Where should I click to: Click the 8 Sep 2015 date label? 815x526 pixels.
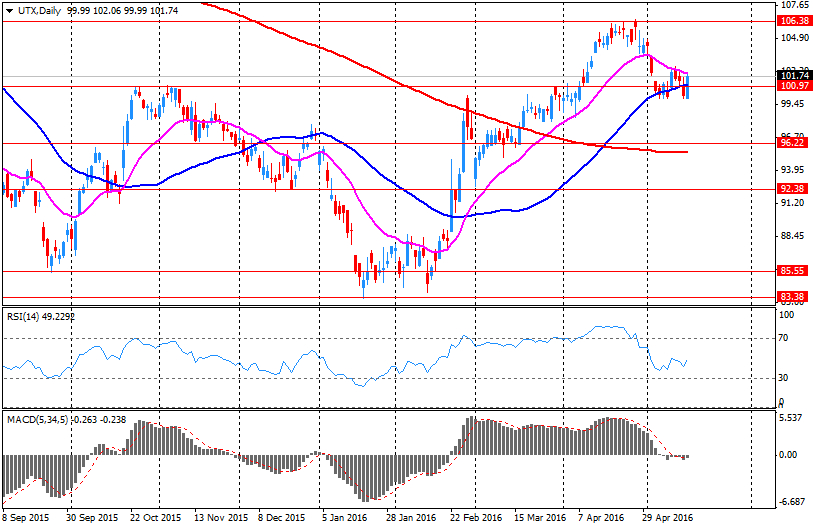[x=25, y=518]
